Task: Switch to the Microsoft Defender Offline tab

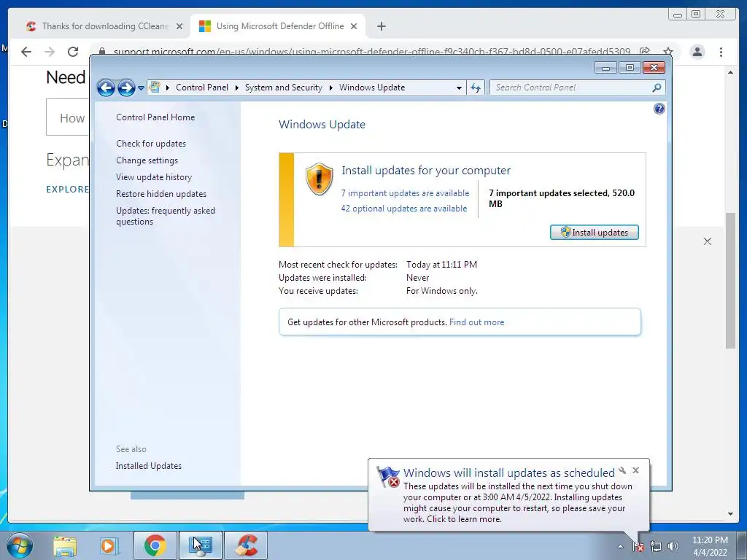Action: pyautogui.click(x=278, y=26)
